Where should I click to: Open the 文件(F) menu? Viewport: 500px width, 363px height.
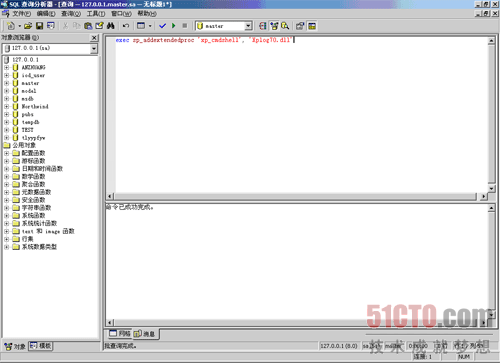[21, 14]
